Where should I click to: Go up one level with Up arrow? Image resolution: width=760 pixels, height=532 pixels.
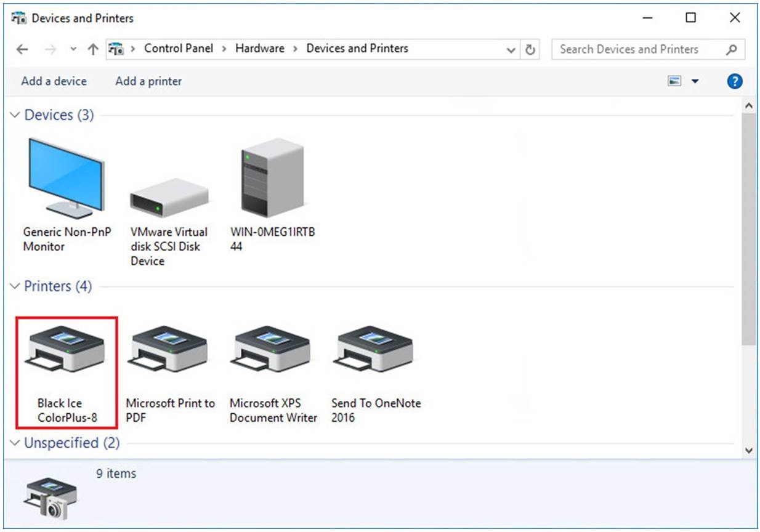[x=93, y=50]
